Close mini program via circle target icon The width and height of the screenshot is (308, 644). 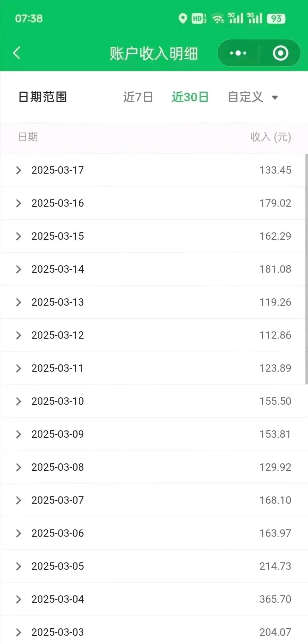[x=280, y=53]
